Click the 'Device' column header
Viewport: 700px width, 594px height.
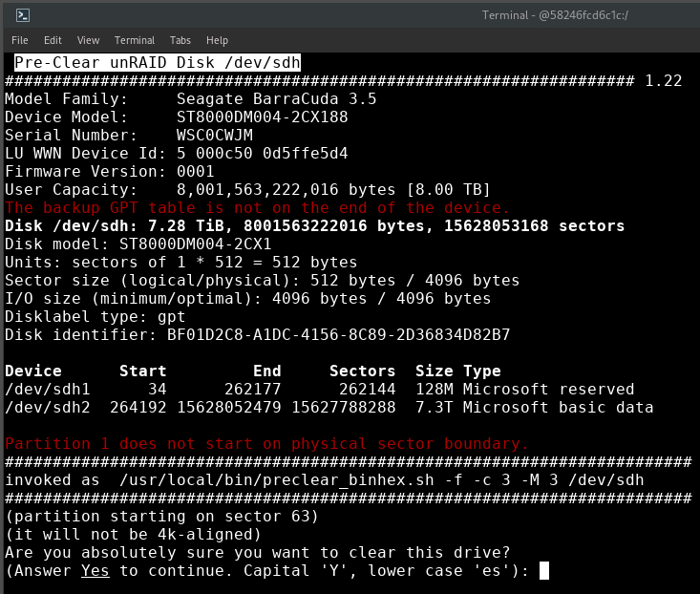33,371
